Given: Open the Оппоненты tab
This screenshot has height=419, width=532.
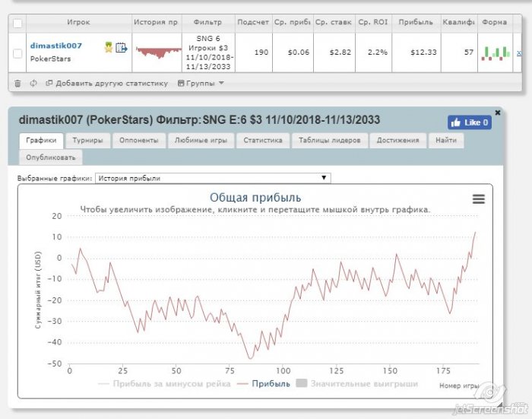Looking at the screenshot, I should pyautogui.click(x=139, y=141).
